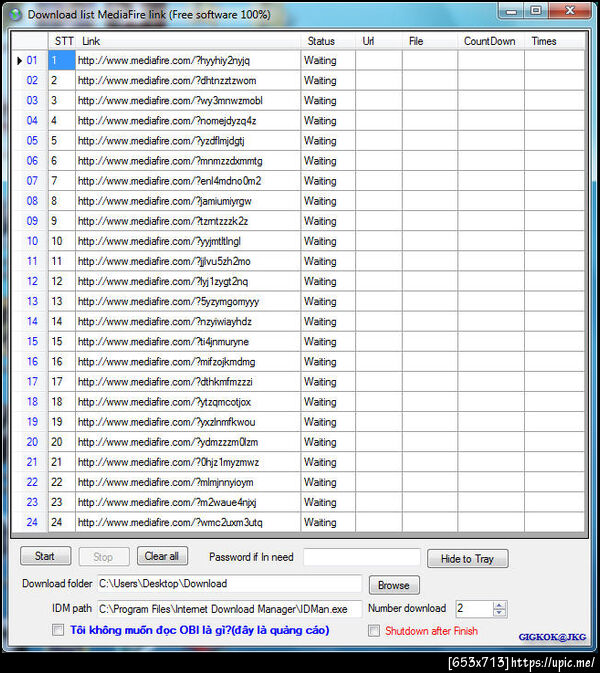Click the Waiting status in row 22
600x673 pixels.
pos(328,482)
